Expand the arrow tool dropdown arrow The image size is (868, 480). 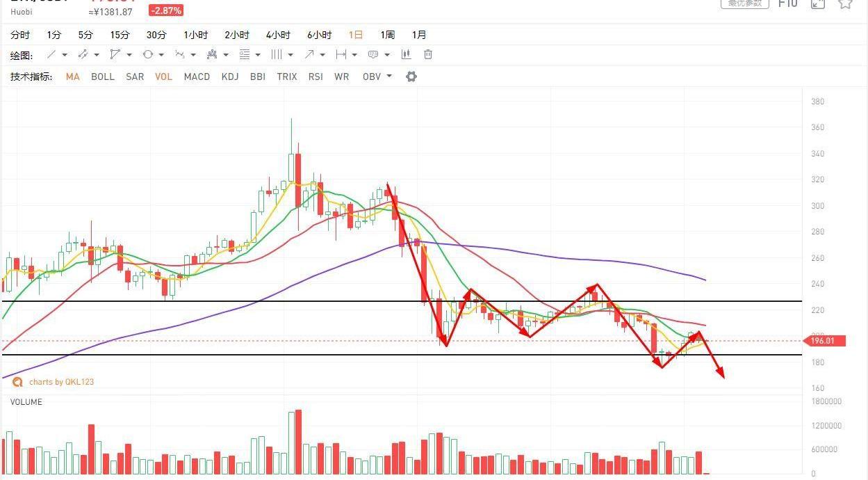click(x=322, y=55)
